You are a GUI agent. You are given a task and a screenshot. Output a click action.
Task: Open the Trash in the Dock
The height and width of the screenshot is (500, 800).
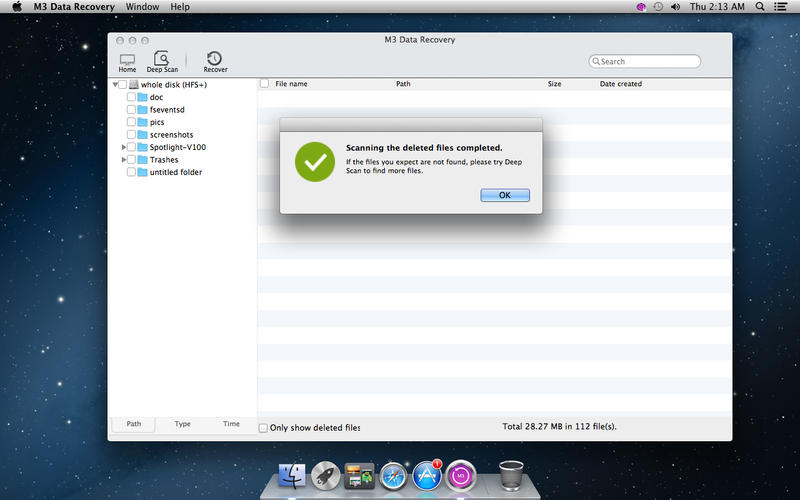tap(511, 476)
